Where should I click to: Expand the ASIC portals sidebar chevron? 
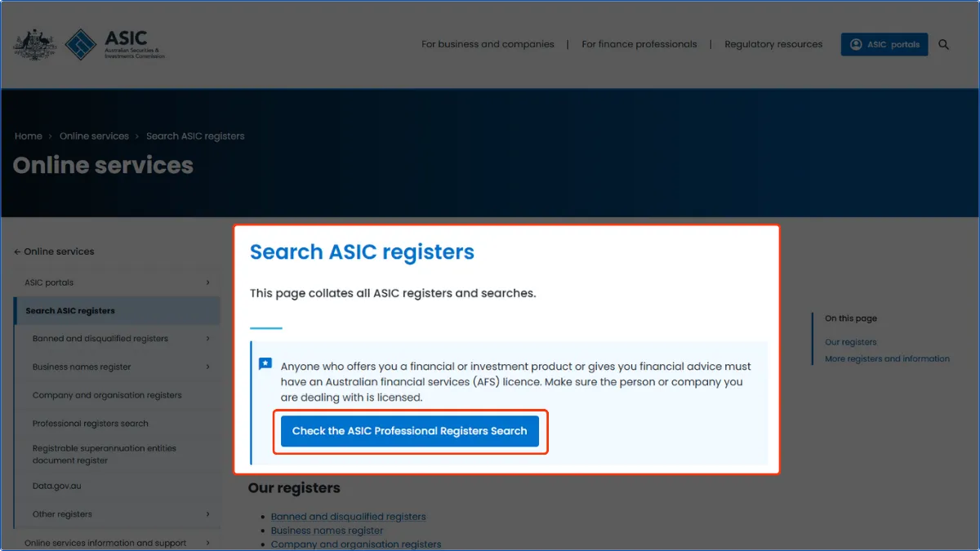point(207,282)
